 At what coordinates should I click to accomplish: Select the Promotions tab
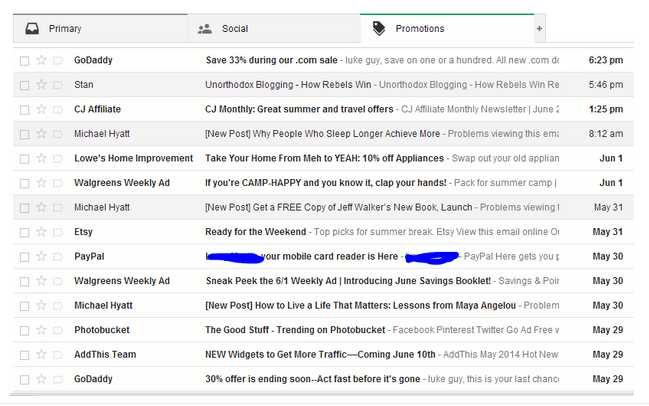pos(447,29)
